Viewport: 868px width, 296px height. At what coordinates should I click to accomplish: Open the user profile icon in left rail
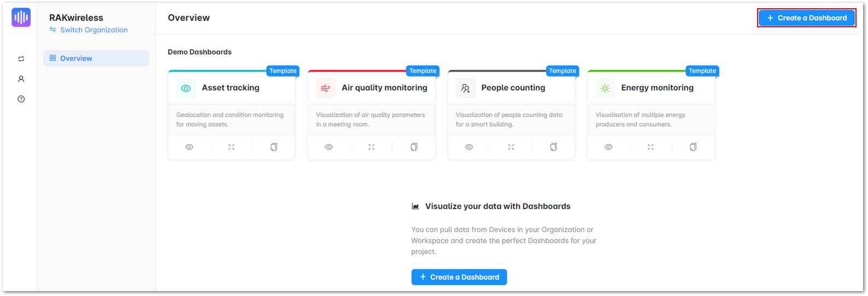pos(21,79)
